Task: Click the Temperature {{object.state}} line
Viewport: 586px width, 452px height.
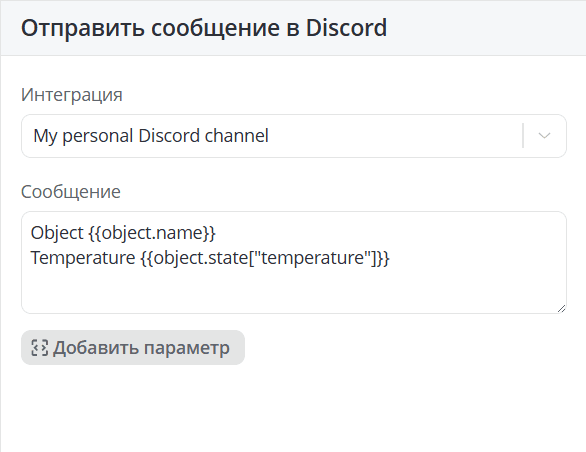Action: (x=210, y=258)
